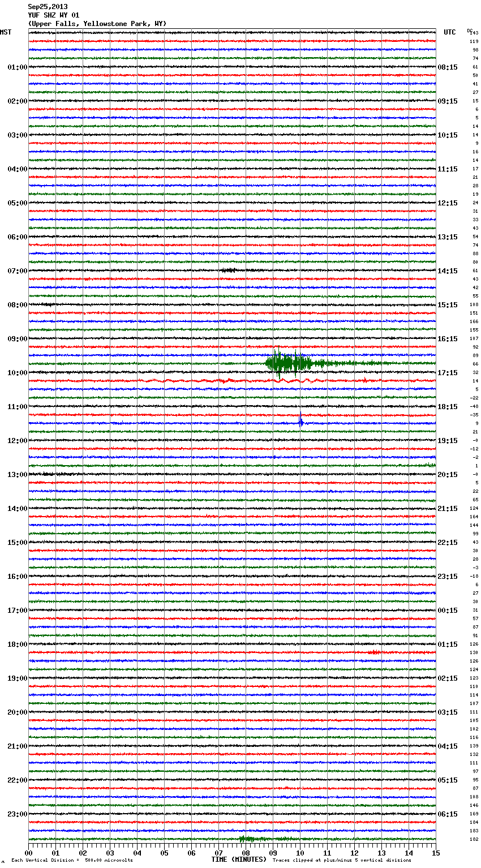Screen dimensions: 481x868
Task: Click the 17:15 UTC time label
Action: tap(448, 373)
